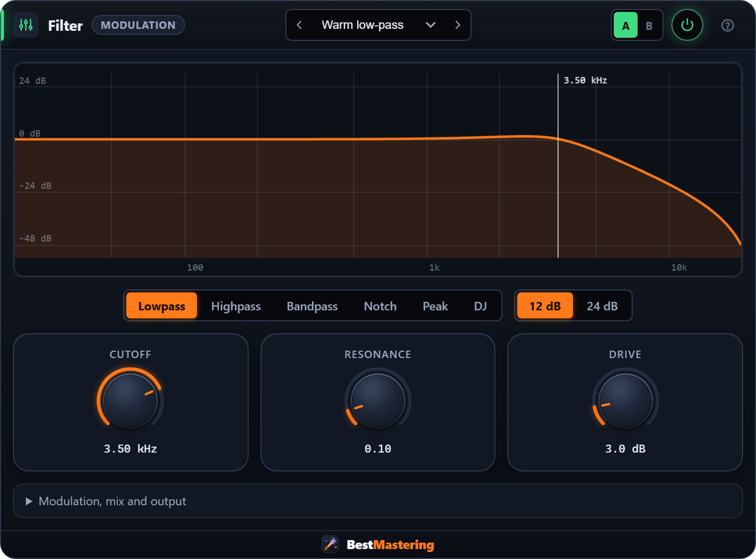Select the Peak filter type
The height and width of the screenshot is (559, 756).
tap(435, 306)
